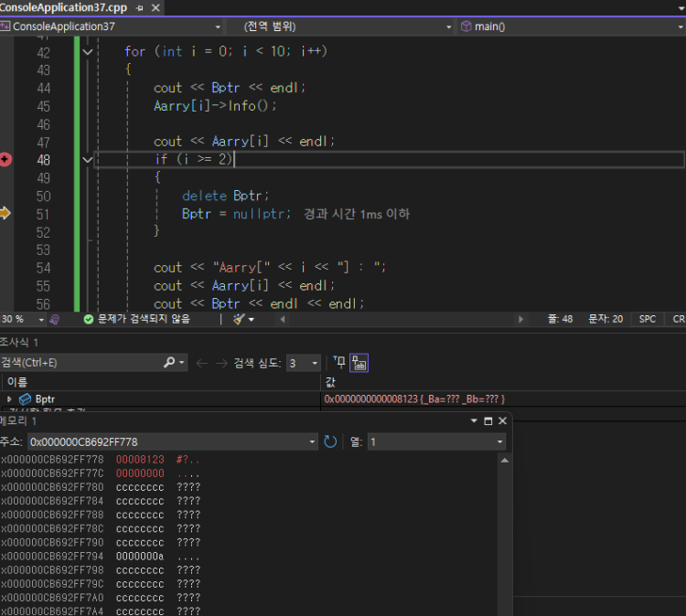Expand the Bptr watch item

9,399
